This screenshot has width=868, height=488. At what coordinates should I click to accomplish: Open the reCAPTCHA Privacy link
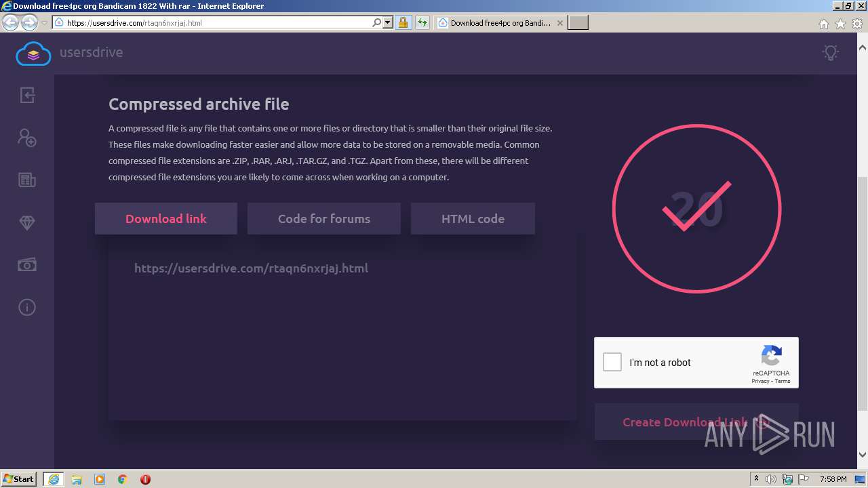click(x=760, y=381)
